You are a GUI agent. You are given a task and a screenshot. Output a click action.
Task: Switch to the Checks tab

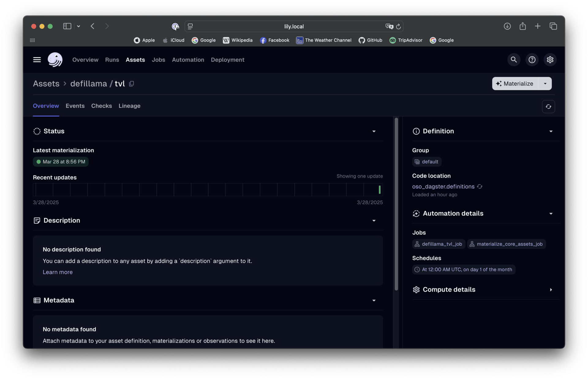coord(101,106)
